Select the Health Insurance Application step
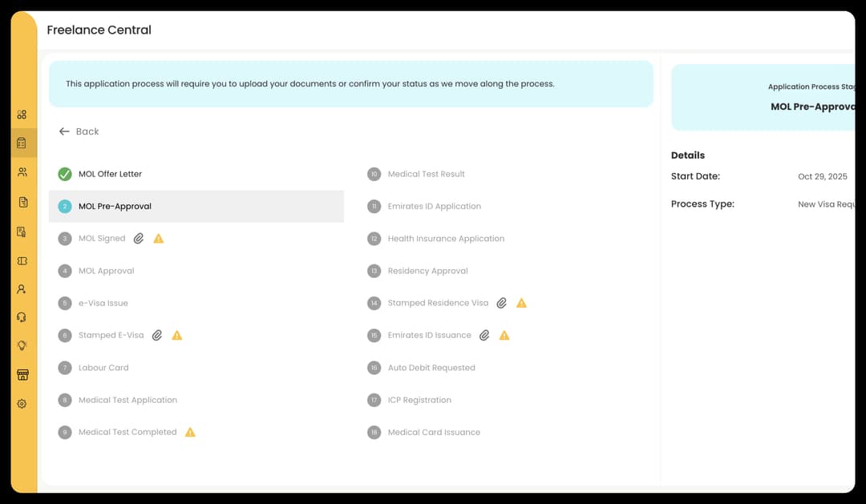Viewport: 866px width, 504px height. tap(446, 239)
